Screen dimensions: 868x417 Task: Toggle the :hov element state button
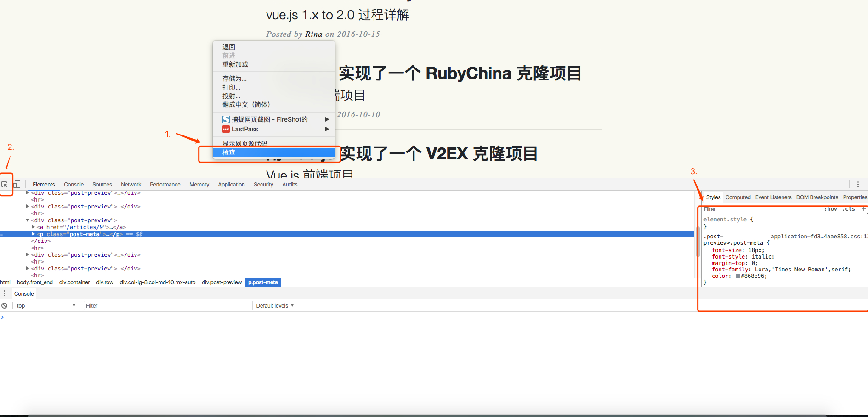(x=831, y=209)
